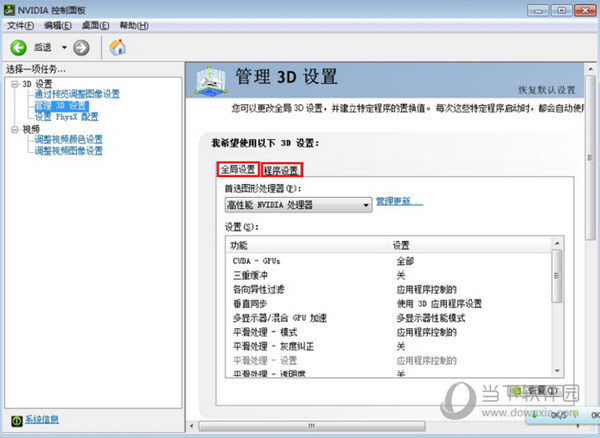Viewport: 600px width, 438px height.
Task: Click the settings list scroll-down arrow
Action: pos(557,371)
